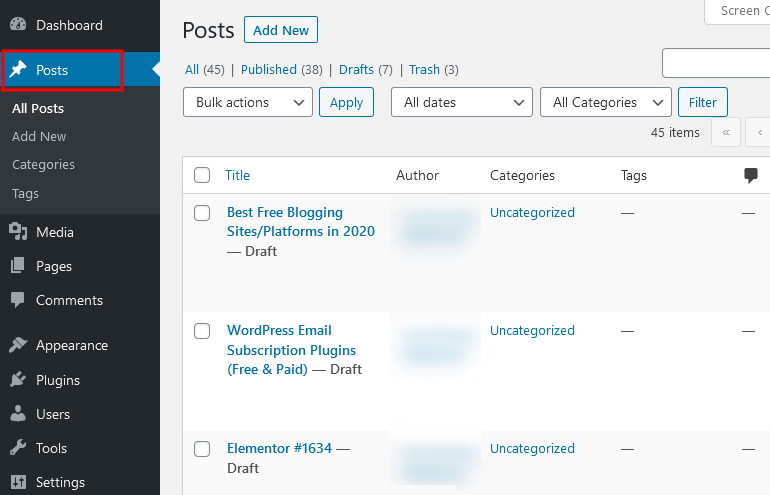Show Drafts (7) posts filter

pyautogui.click(x=366, y=70)
